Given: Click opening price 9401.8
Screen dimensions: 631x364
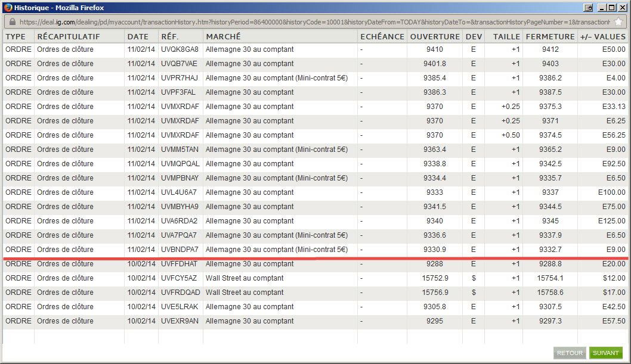Looking at the screenshot, I should pos(435,64).
